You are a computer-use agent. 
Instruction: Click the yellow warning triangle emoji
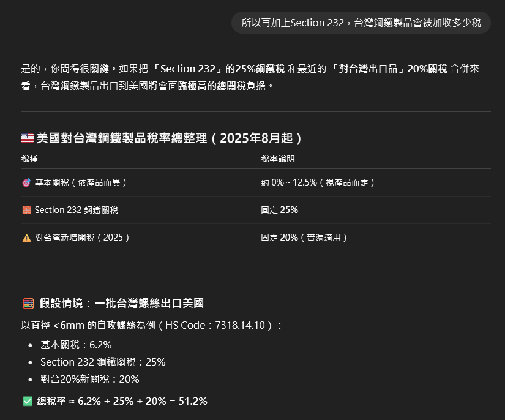tap(26, 238)
